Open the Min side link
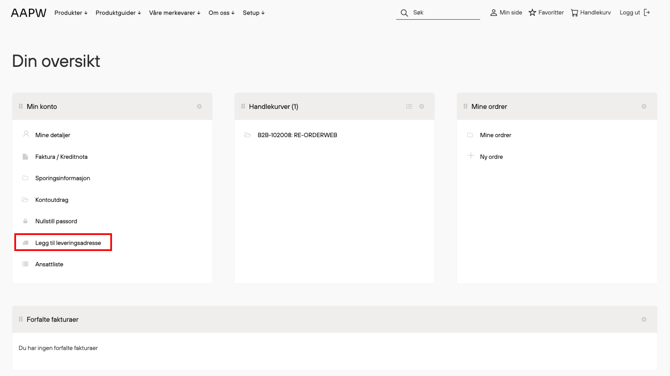Screen dimensions: 670x376 511,13
